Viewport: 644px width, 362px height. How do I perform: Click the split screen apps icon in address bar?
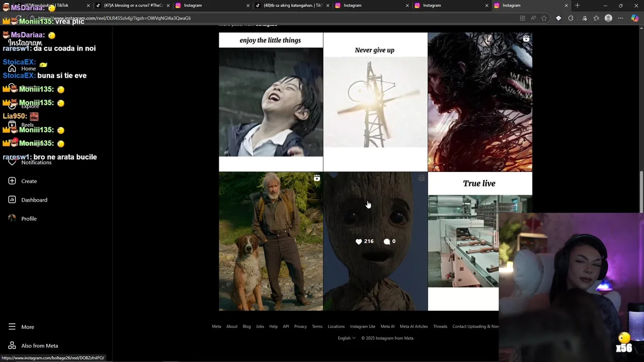tap(522, 18)
